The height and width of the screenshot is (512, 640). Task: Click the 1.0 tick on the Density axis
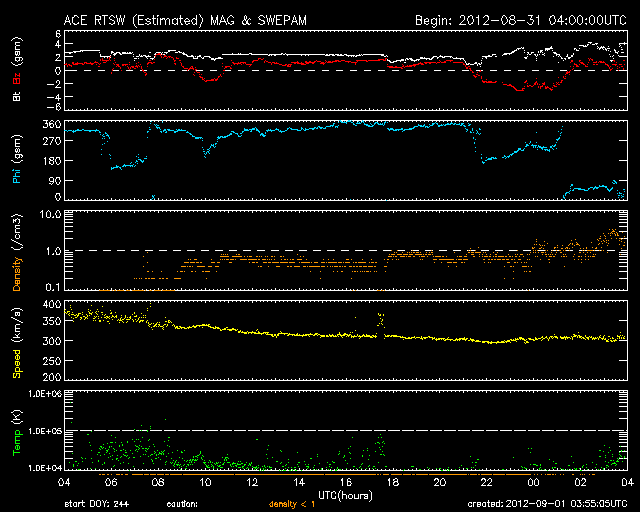pyautogui.click(x=53, y=251)
